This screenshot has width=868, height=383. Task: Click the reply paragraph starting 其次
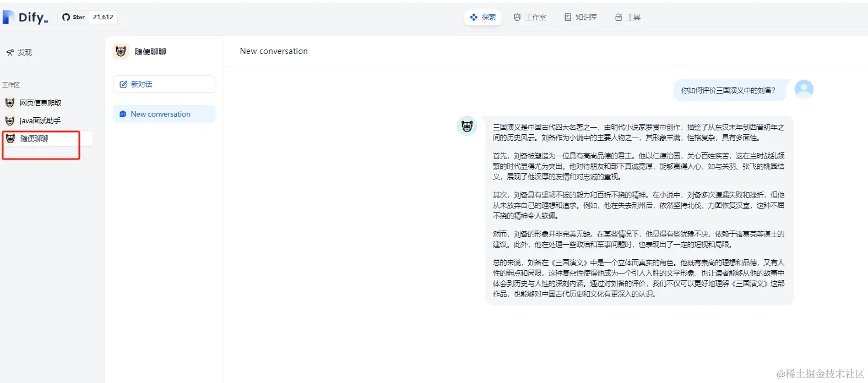click(x=639, y=205)
